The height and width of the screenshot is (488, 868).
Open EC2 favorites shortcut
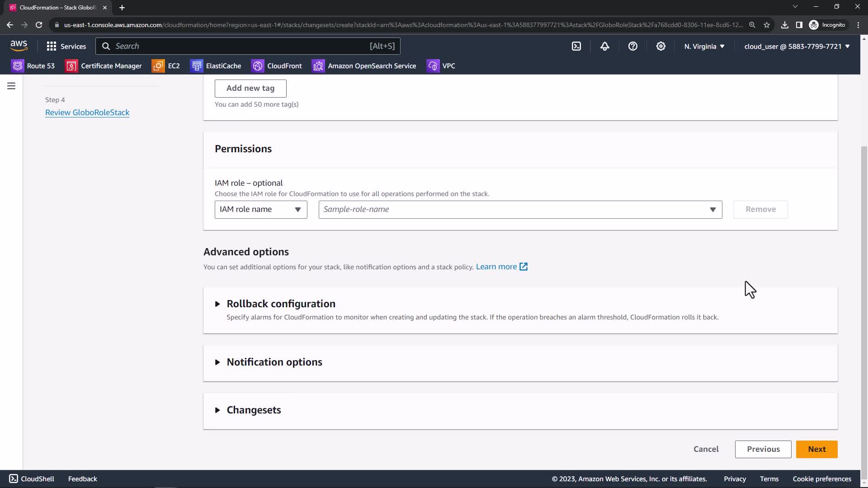tap(166, 66)
